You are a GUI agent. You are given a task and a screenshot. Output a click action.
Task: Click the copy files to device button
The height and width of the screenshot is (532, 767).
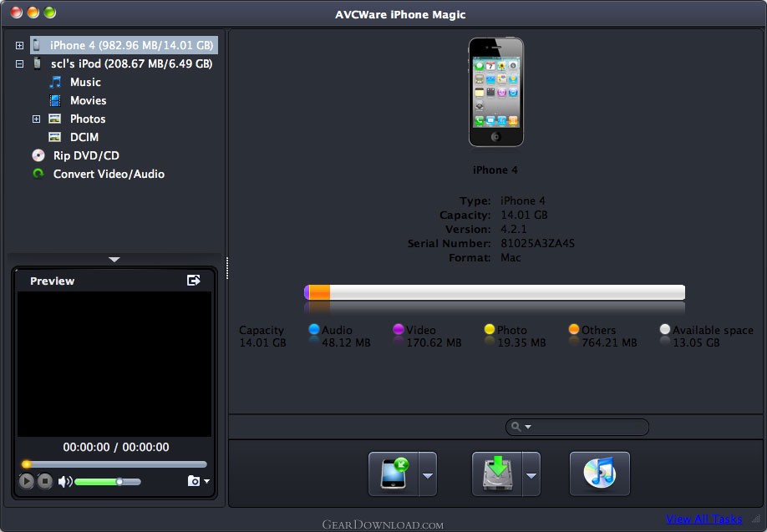394,474
